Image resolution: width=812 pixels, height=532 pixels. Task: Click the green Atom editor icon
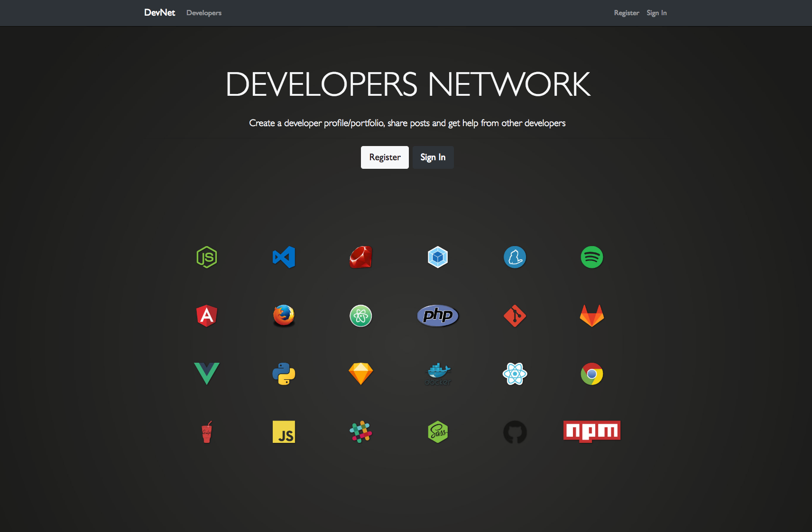(x=361, y=316)
